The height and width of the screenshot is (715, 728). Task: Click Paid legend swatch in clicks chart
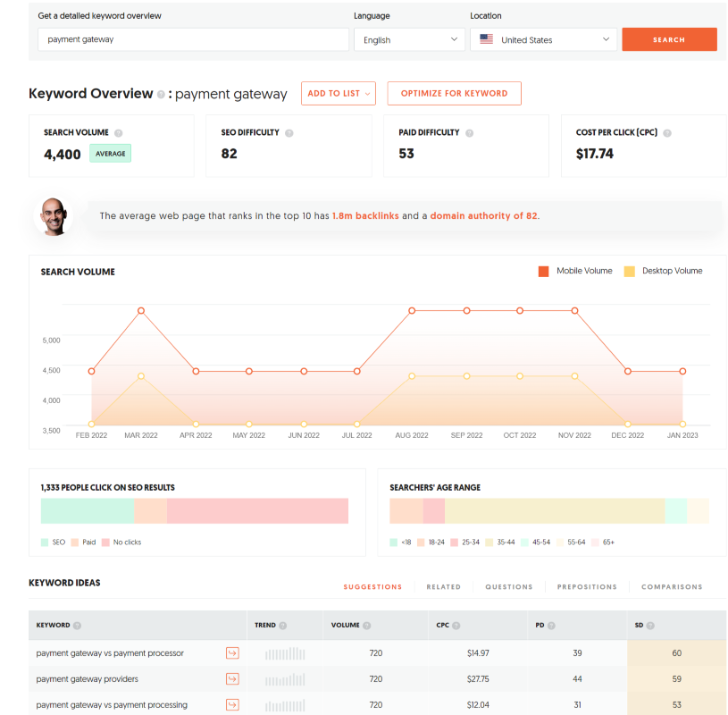pyautogui.click(x=75, y=543)
